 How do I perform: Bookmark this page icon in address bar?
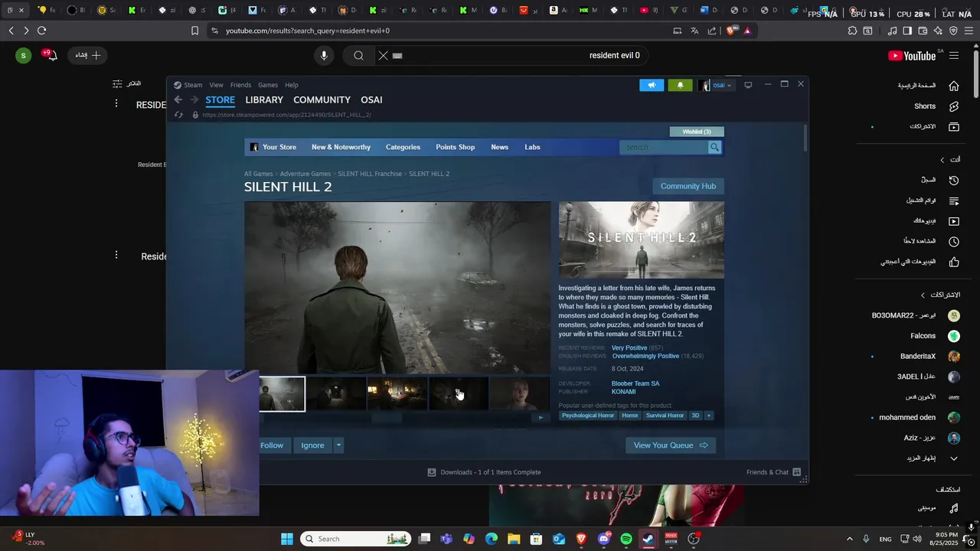pos(194,31)
